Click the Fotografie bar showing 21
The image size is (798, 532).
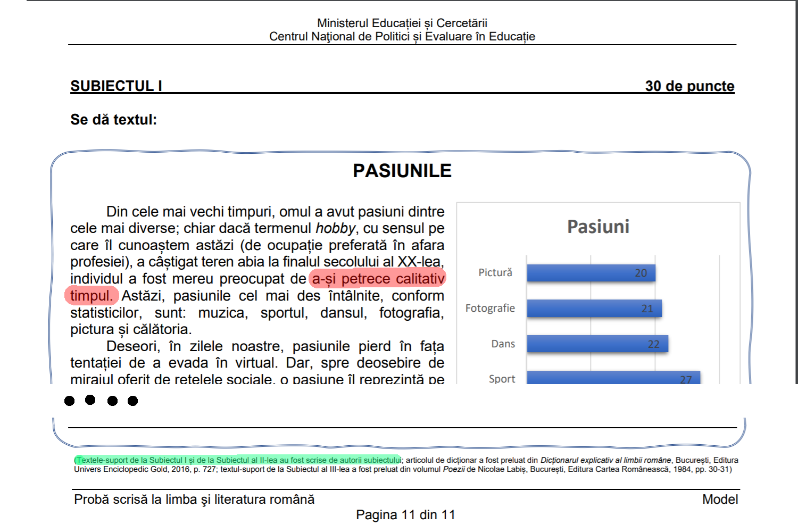[x=594, y=307]
